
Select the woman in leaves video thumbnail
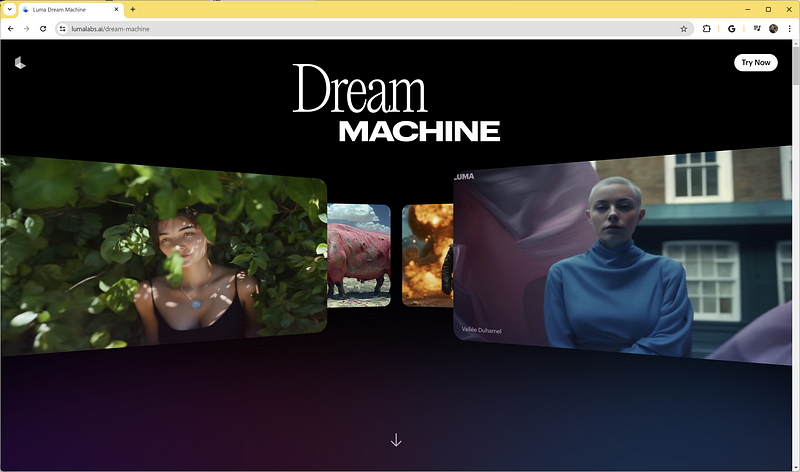pos(163,255)
